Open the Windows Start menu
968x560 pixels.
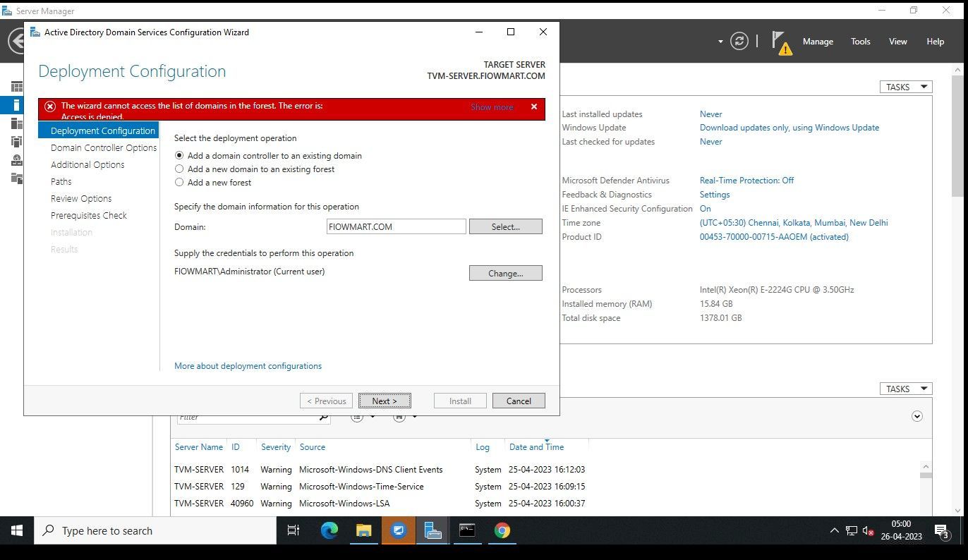[17, 530]
